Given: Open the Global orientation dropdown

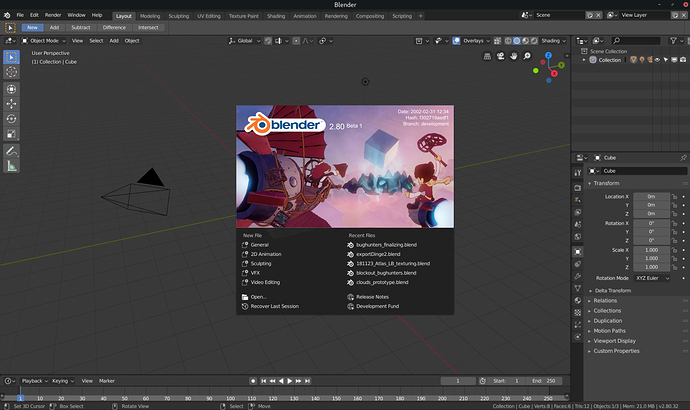Looking at the screenshot, I should (x=244, y=40).
